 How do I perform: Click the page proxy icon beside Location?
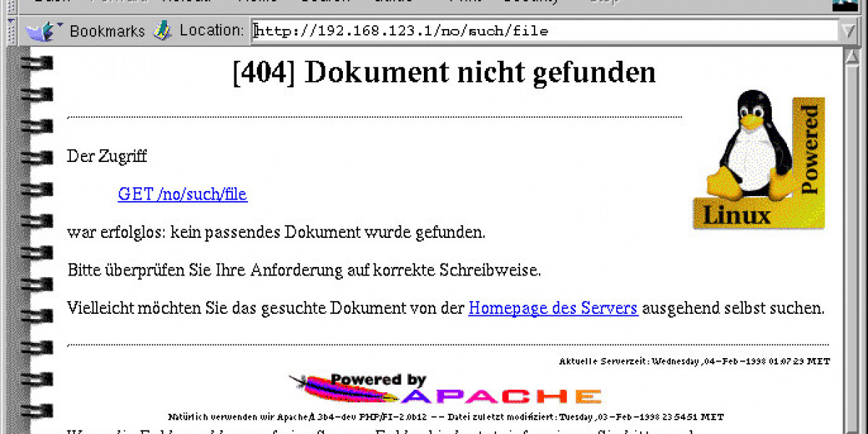coord(162,31)
